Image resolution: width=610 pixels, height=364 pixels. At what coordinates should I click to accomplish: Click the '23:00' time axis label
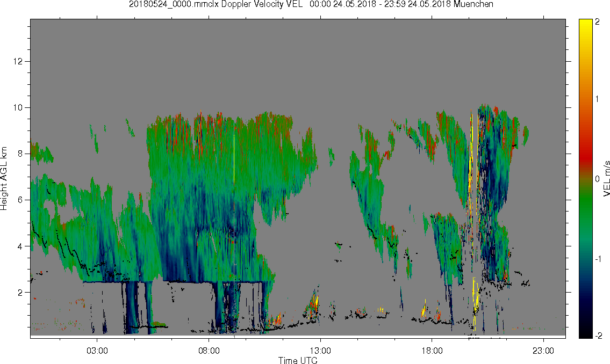tap(543, 351)
